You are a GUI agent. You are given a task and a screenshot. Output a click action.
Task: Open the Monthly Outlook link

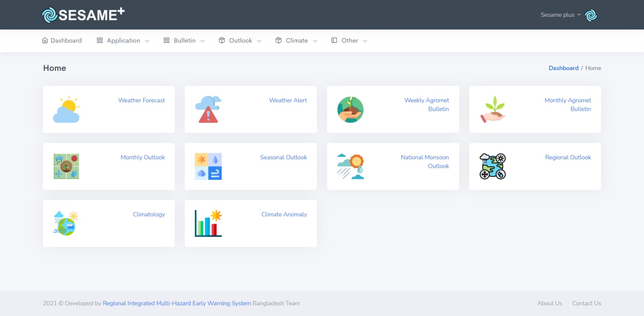143,157
